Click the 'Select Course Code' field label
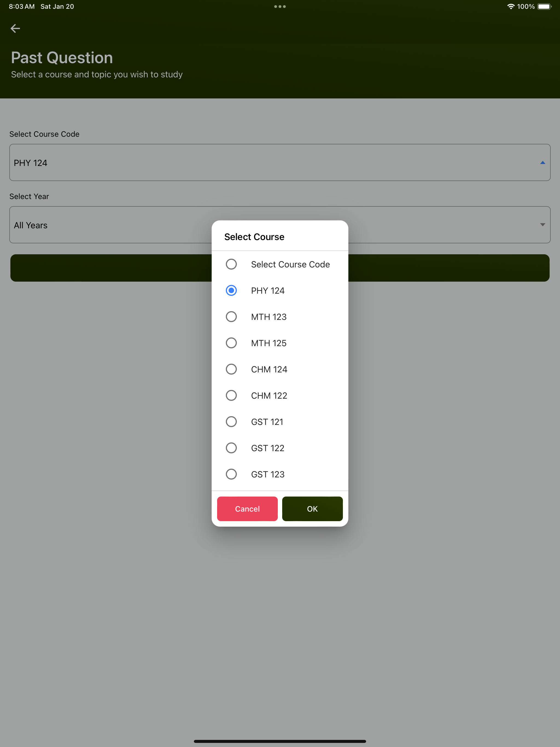This screenshot has height=747, width=560. (x=44, y=134)
